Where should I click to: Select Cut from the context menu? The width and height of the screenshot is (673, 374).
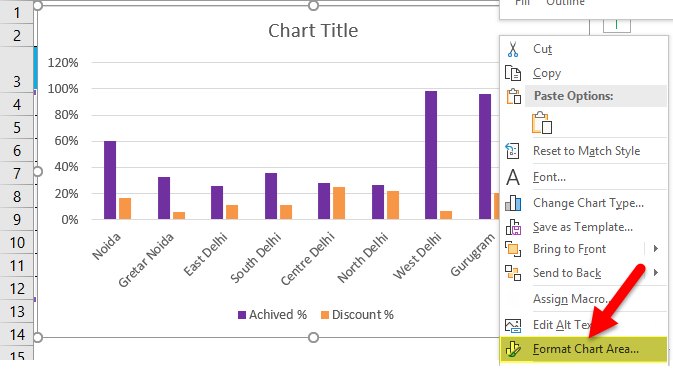[x=543, y=49]
